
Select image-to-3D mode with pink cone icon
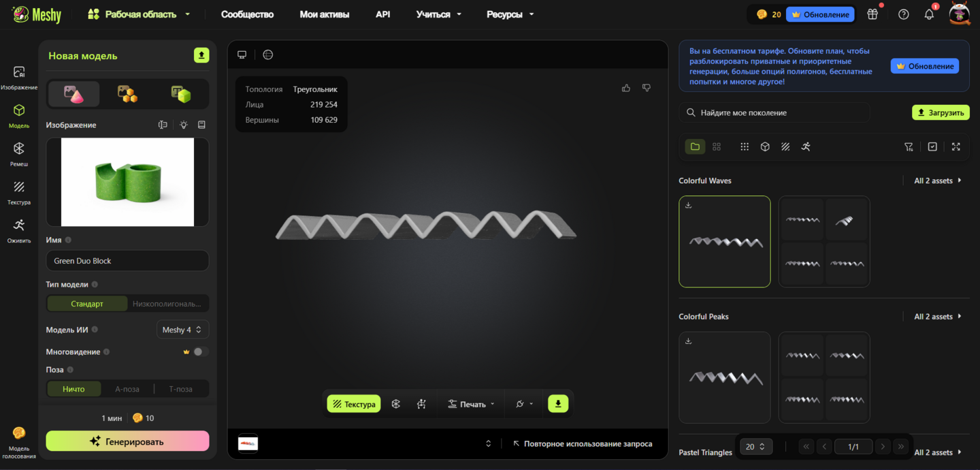pos(73,94)
